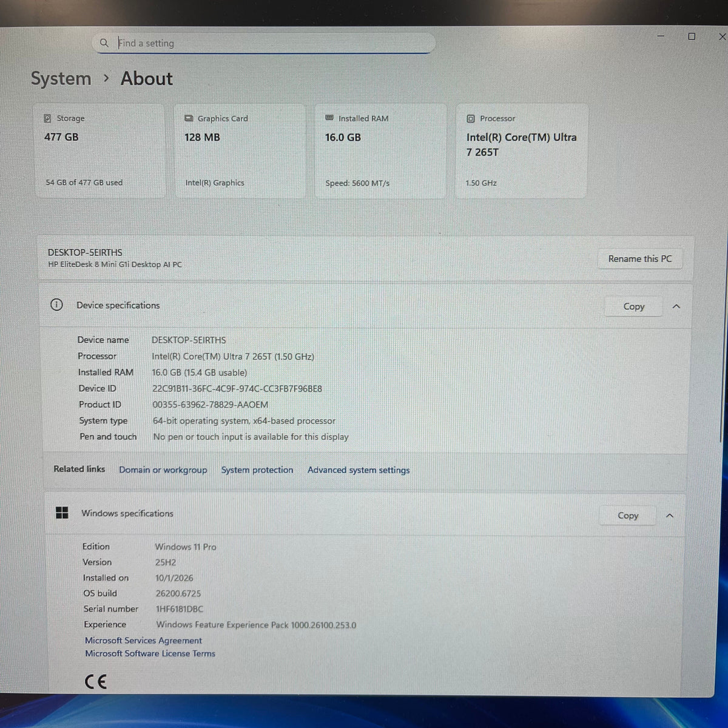The image size is (728, 728).
Task: Select the Storage 477 GB card
Action: [99, 150]
